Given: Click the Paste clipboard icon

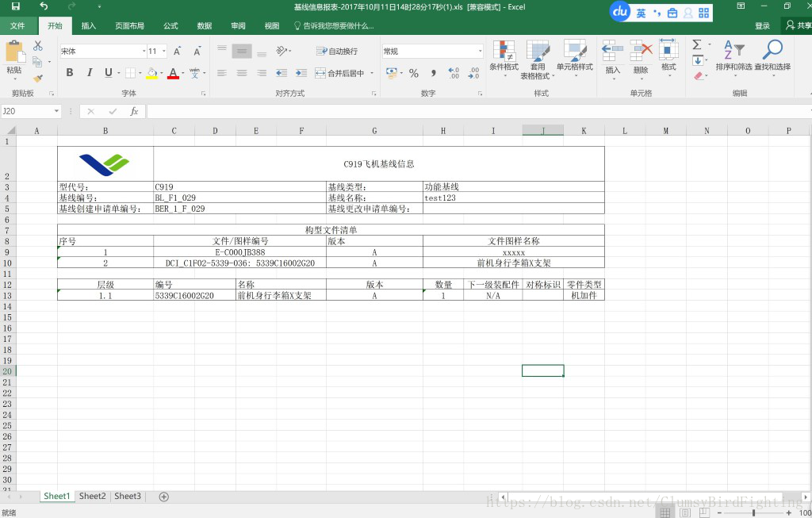Looking at the screenshot, I should coord(14,52).
